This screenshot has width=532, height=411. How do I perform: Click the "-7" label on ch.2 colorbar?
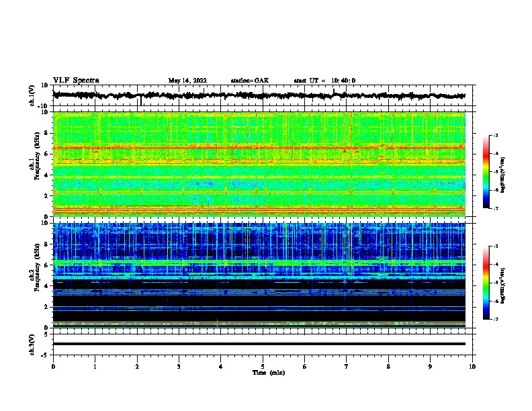coord(495,319)
